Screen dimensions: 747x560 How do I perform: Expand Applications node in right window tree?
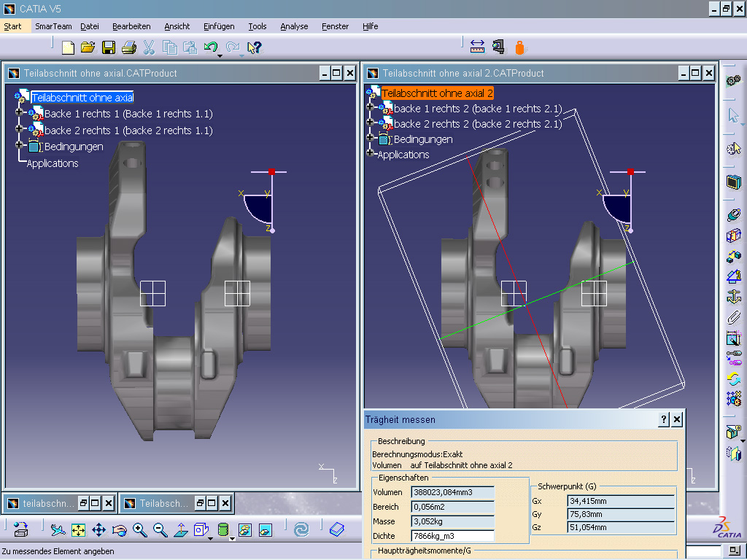[370, 152]
